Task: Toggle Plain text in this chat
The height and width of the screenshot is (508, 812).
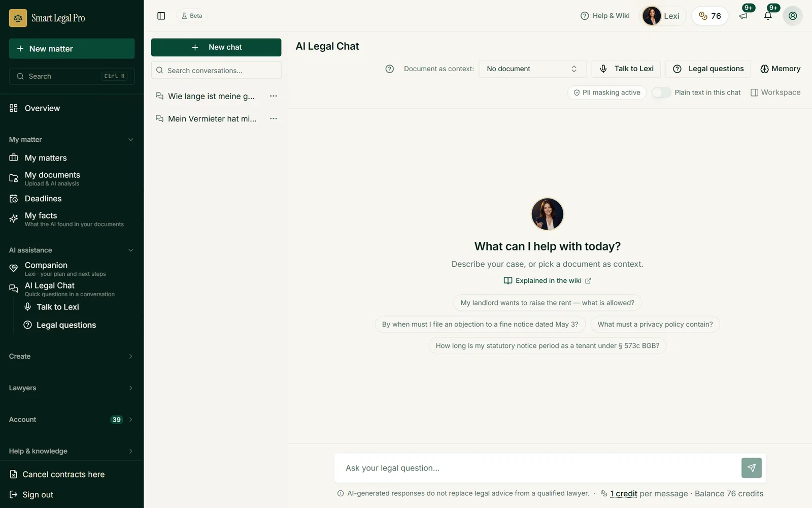Action: [661, 92]
